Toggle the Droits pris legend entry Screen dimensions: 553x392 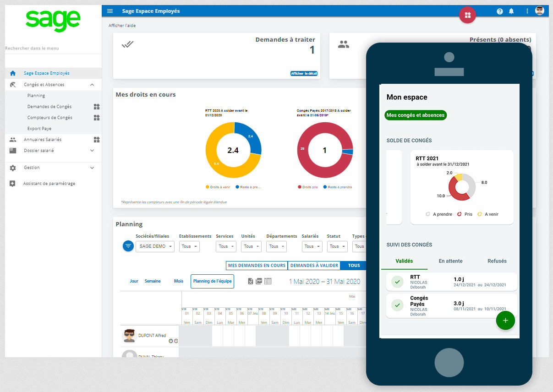310,186
